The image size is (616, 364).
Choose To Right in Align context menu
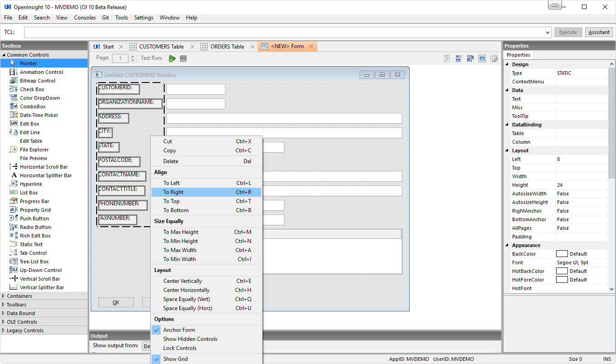[x=206, y=192]
